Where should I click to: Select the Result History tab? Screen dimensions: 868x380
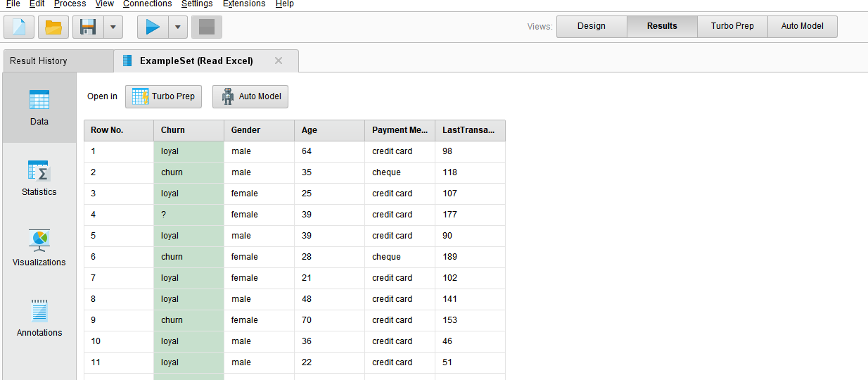point(58,61)
